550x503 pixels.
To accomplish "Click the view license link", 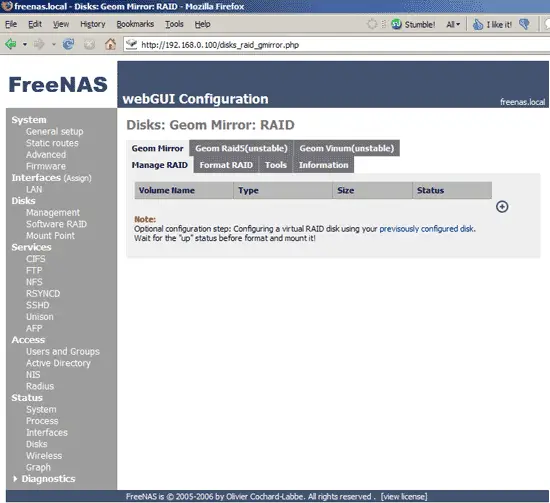I will 404,497.
